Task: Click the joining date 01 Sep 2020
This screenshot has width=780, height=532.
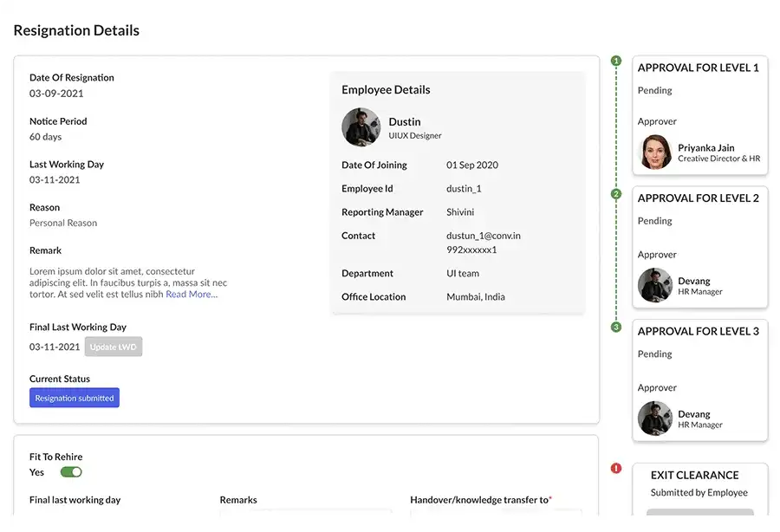Action: pyautogui.click(x=472, y=165)
